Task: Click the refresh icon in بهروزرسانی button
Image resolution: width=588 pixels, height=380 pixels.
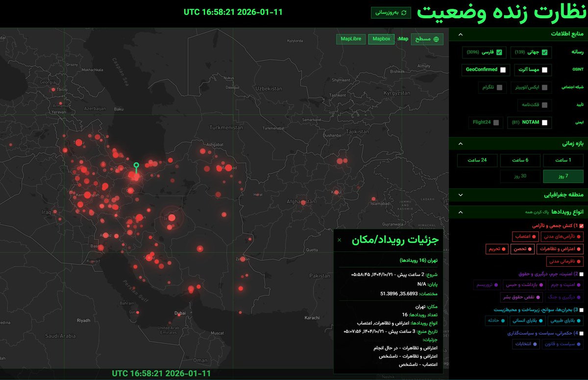Action: coord(404,13)
